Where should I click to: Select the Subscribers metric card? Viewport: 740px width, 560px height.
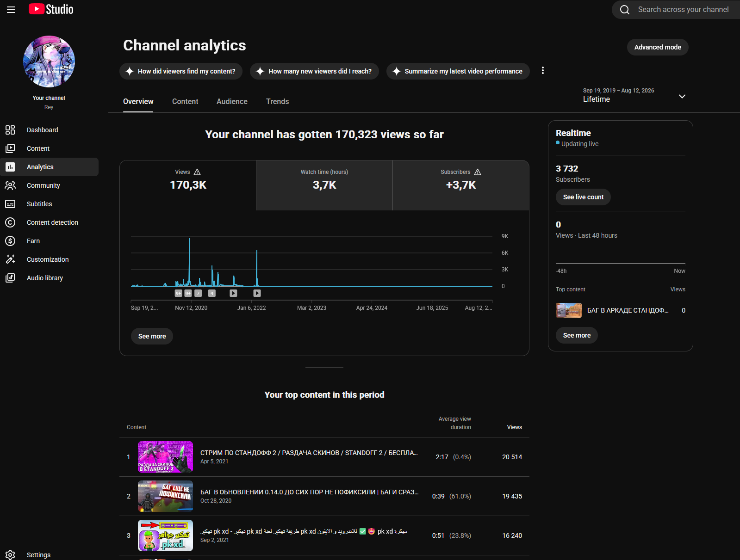pos(461,185)
